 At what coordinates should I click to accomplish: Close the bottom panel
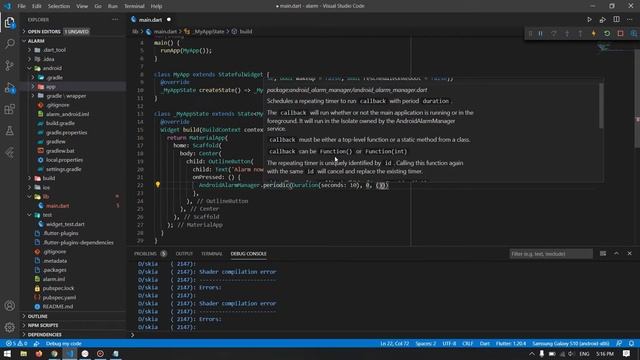pyautogui.click(x=630, y=253)
